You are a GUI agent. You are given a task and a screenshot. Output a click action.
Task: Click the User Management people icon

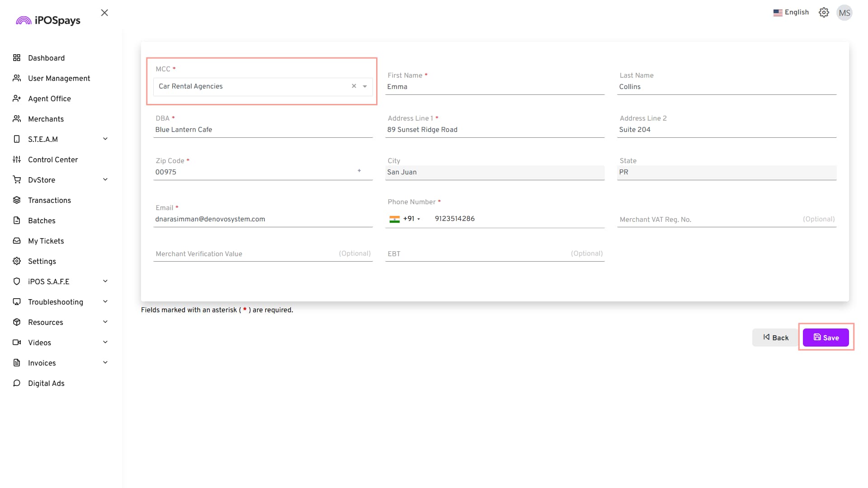click(17, 78)
